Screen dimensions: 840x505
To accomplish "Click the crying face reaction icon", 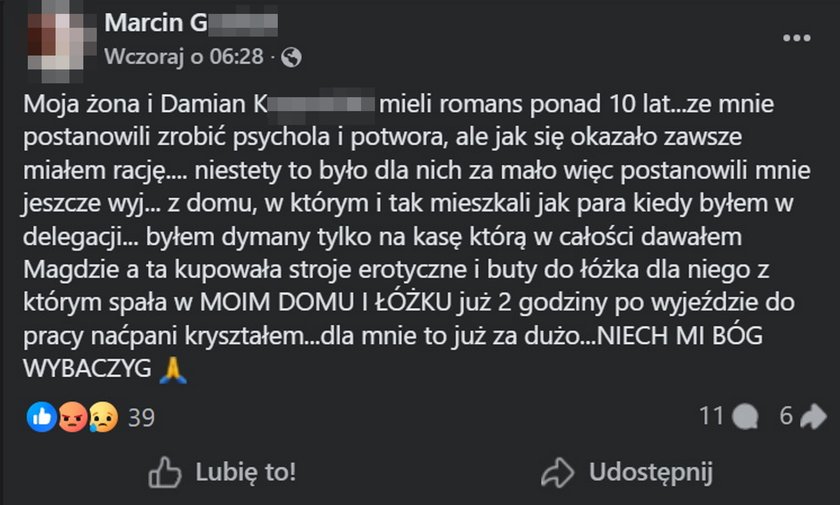I will (x=100, y=416).
